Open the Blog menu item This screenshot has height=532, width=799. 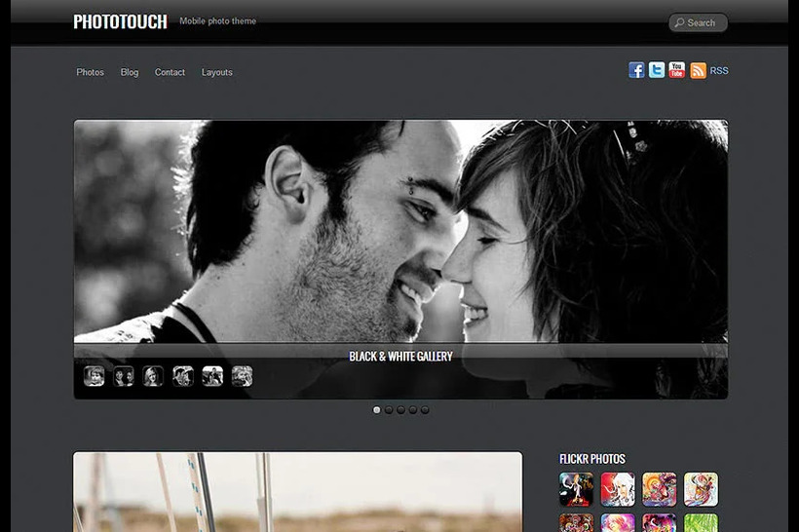(130, 72)
